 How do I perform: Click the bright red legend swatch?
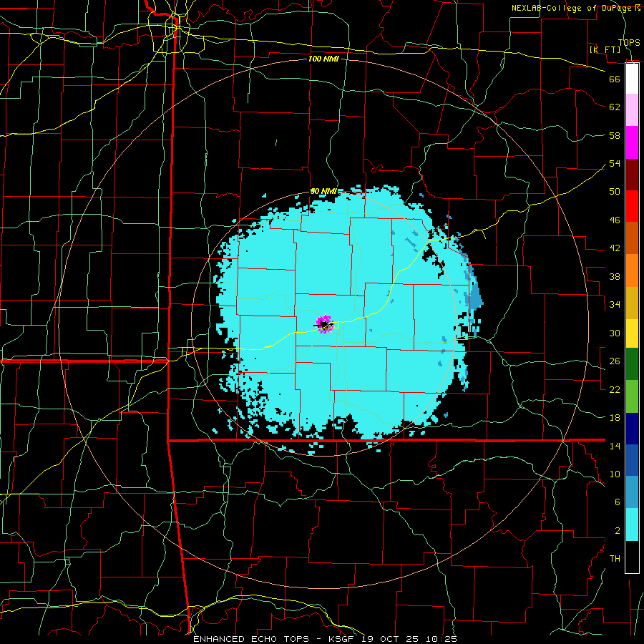(632, 206)
